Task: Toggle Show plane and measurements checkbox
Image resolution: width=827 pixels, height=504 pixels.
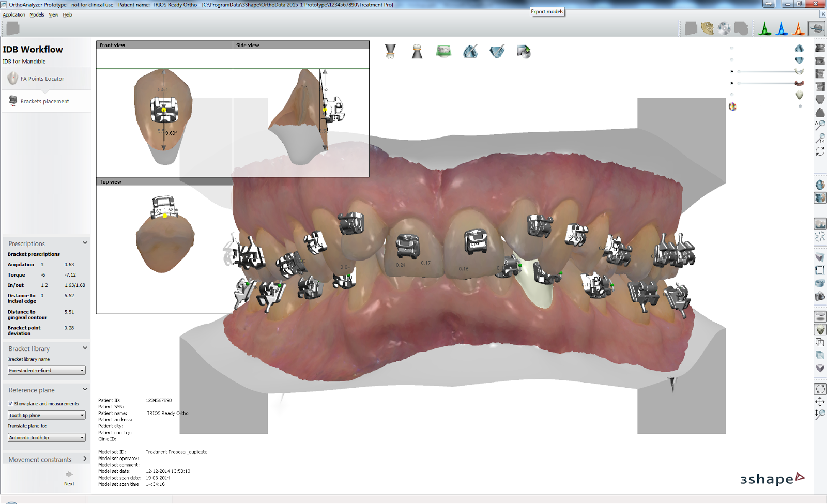Action: tap(10, 404)
